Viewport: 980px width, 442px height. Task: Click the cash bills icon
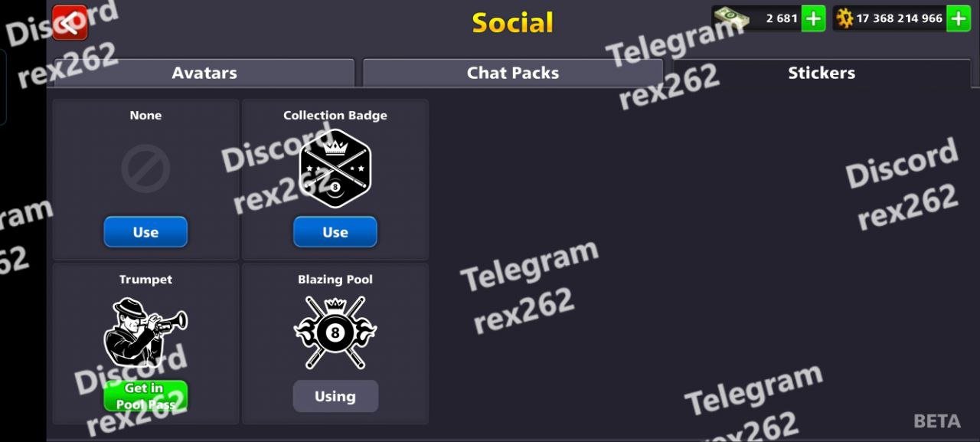click(731, 18)
